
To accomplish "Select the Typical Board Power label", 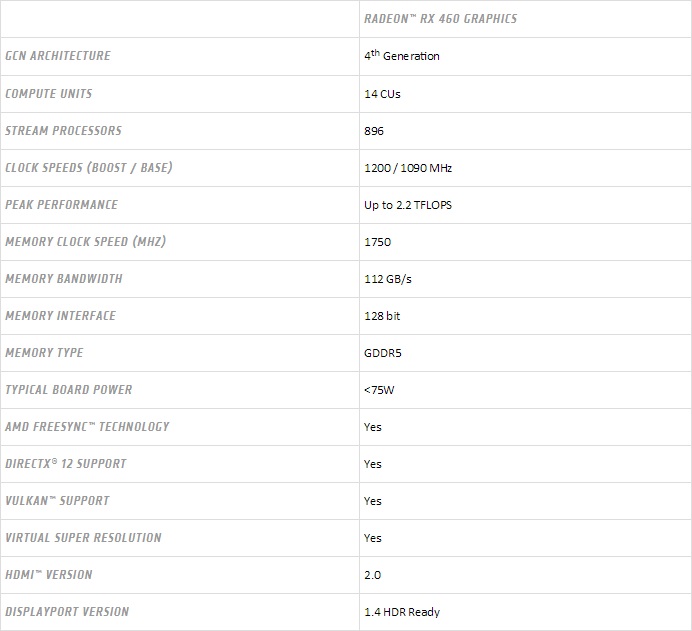I will tap(69, 390).
